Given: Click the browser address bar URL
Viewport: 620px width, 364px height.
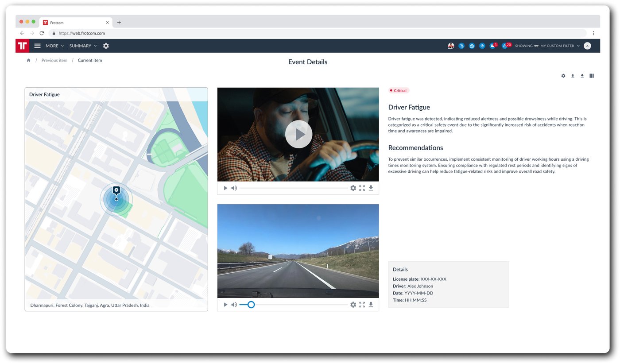Looking at the screenshot, I should [x=81, y=33].
